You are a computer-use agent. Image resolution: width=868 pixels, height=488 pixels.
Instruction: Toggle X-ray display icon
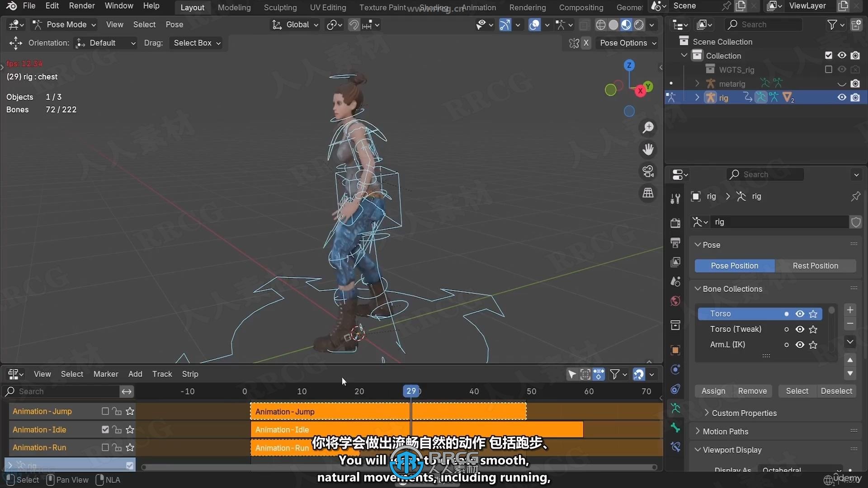[x=584, y=25]
